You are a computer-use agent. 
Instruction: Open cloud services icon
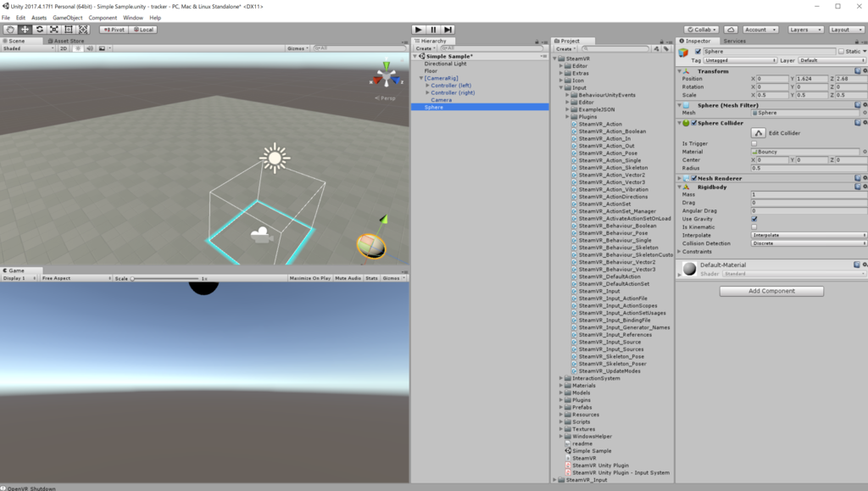731,30
